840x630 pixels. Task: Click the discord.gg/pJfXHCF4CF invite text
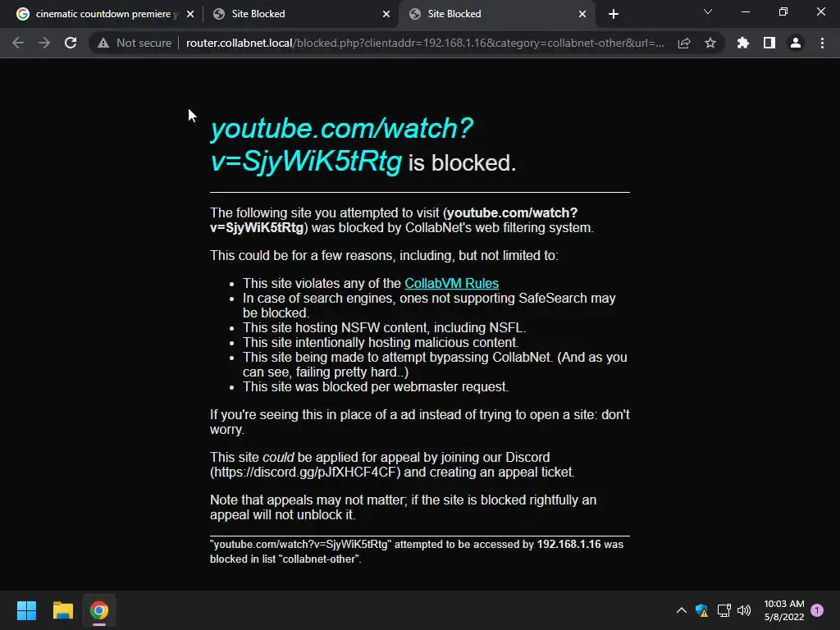click(305, 472)
